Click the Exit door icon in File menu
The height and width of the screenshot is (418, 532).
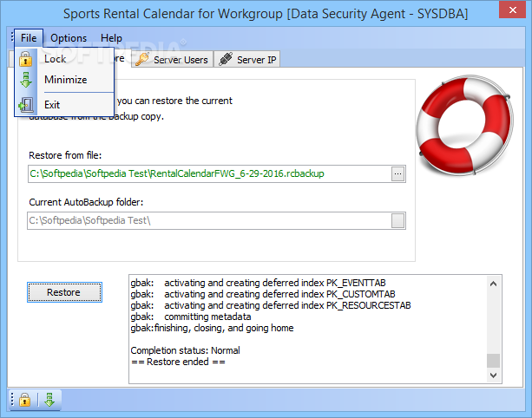pos(26,105)
